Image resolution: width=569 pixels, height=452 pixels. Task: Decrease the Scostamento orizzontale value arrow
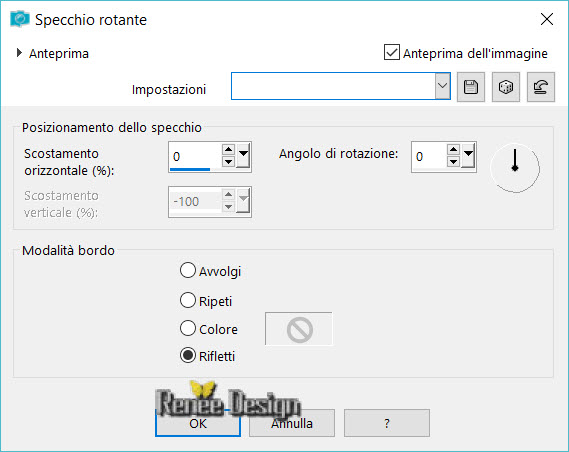click(228, 162)
